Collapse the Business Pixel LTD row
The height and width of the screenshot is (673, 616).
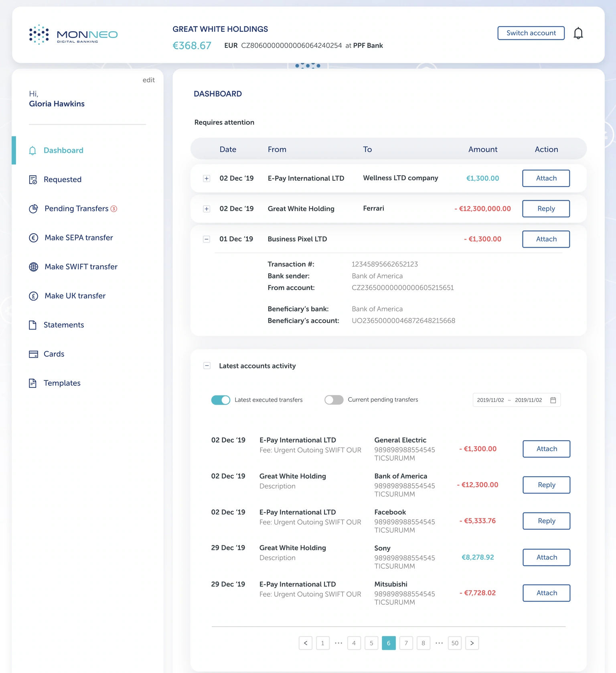[x=207, y=239]
